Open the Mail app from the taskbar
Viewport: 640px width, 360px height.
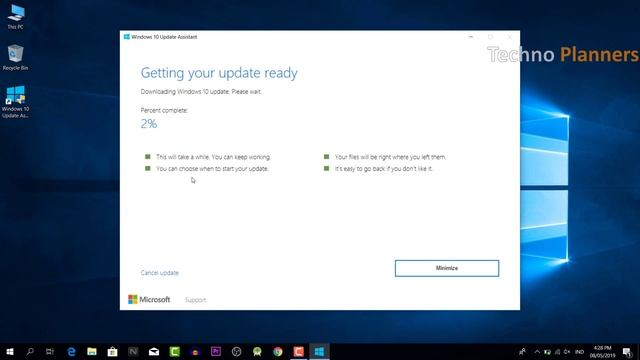tap(154, 351)
